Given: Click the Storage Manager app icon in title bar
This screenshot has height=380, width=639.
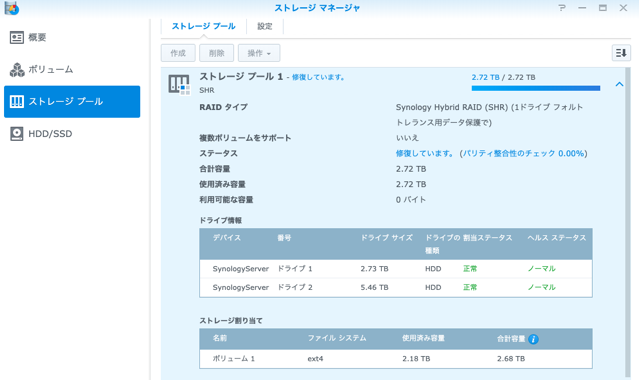Looking at the screenshot, I should (11, 8).
